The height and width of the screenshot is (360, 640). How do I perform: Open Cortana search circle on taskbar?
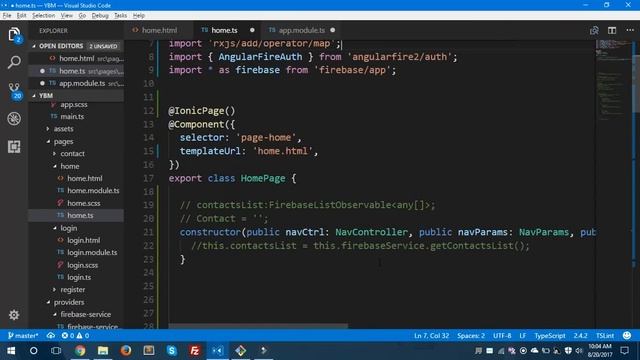[33, 351]
